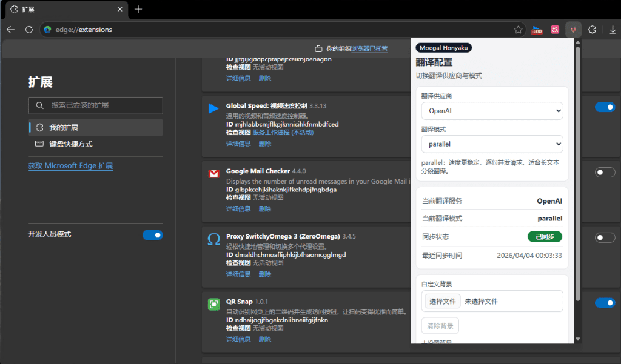Viewport: 621px width, 364px height.
Task: Click the popup scrollbar down arrow
Action: (x=577, y=339)
